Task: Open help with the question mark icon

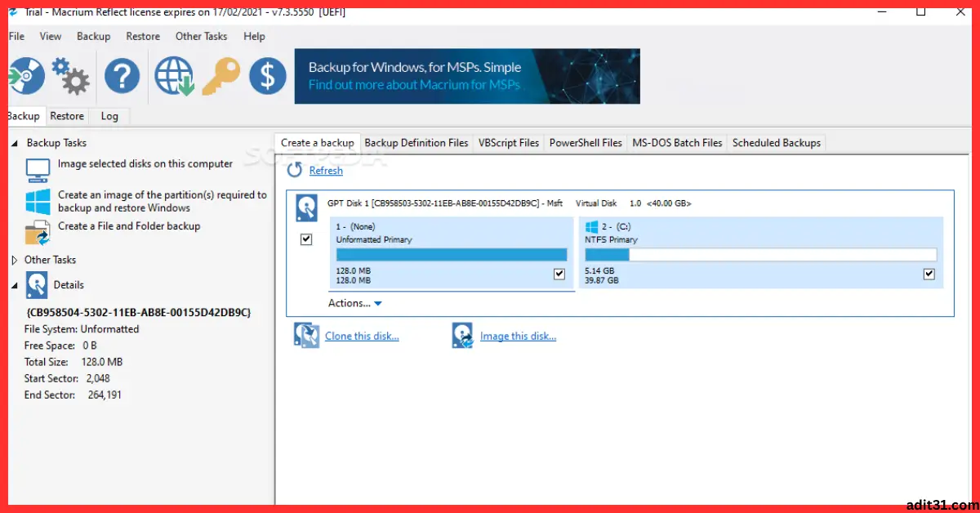Action: tap(122, 77)
